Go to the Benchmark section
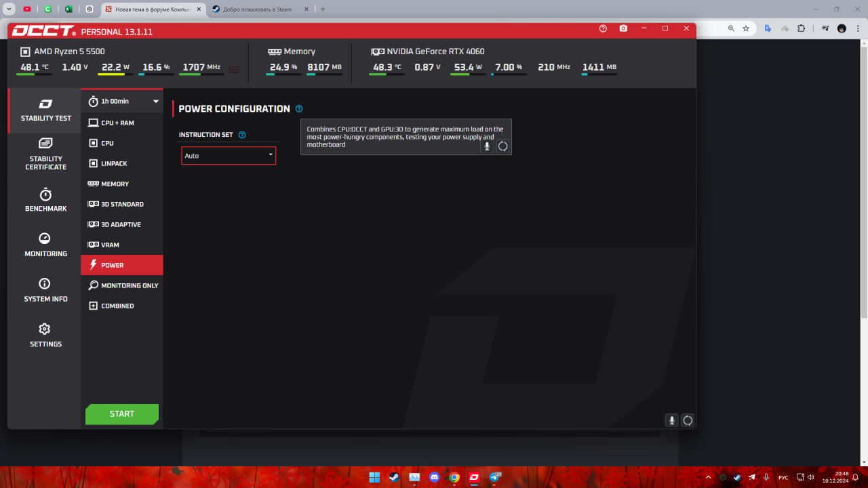868x488 pixels. 45,200
